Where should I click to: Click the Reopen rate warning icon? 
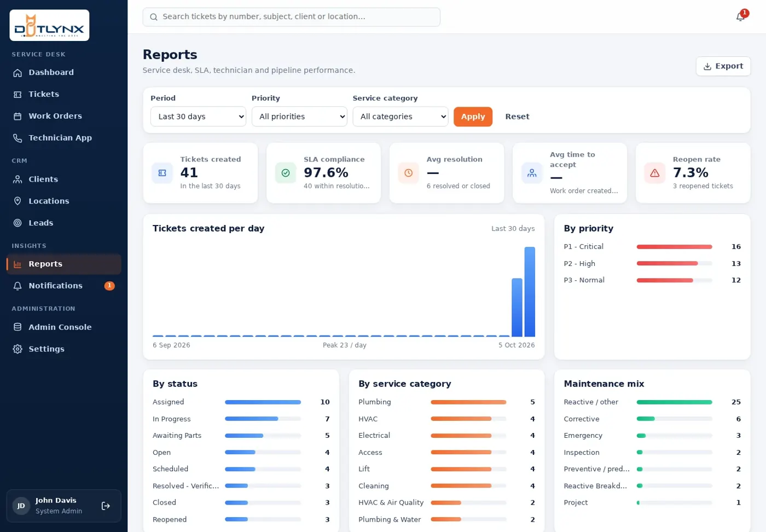click(655, 173)
